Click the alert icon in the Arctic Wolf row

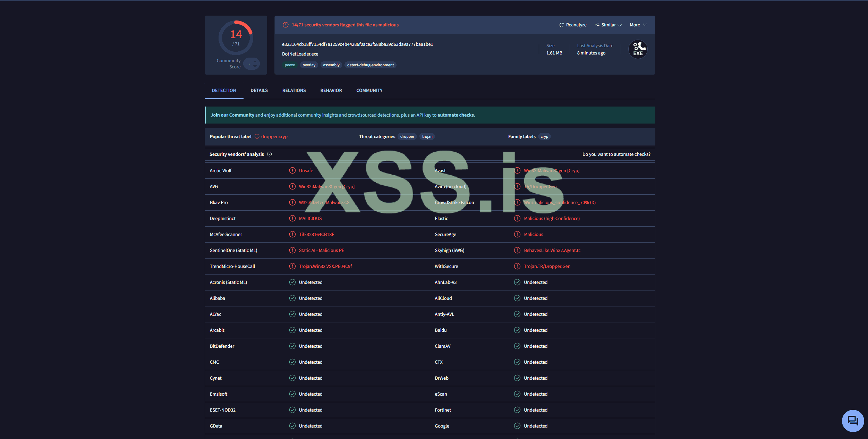[x=292, y=170]
